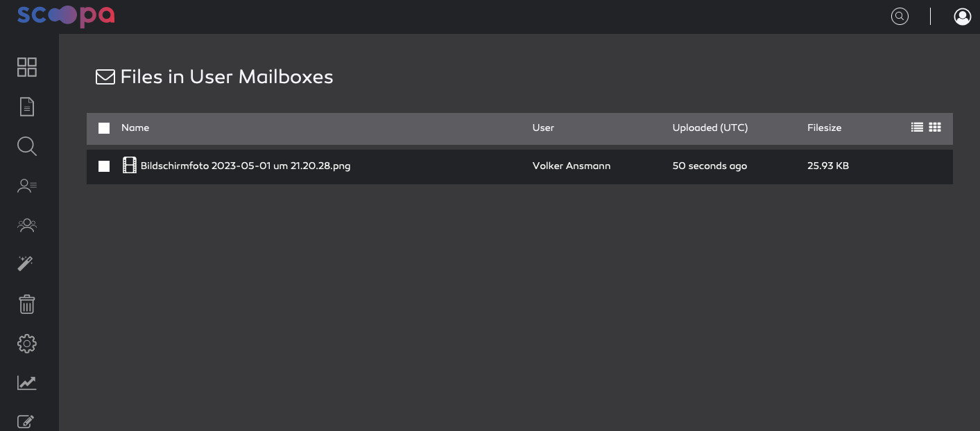Open the search magnifier icon in sidebar
Screen dimensions: 980x431
pyautogui.click(x=27, y=146)
